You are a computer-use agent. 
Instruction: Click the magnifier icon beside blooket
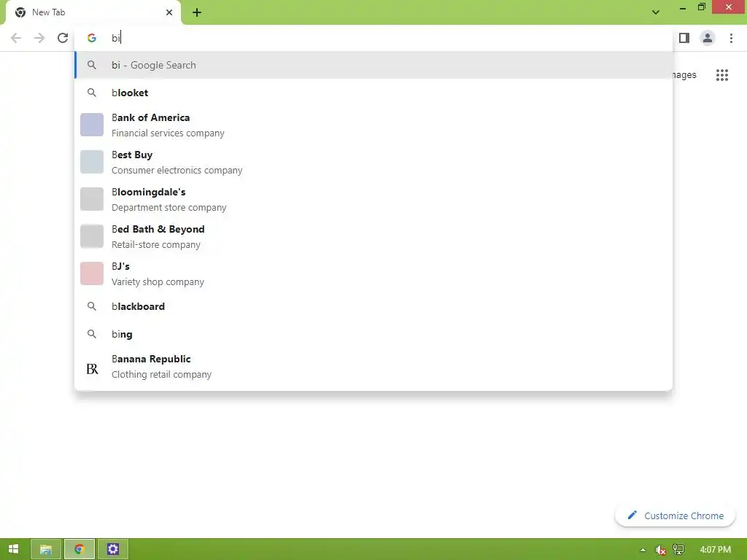(92, 93)
